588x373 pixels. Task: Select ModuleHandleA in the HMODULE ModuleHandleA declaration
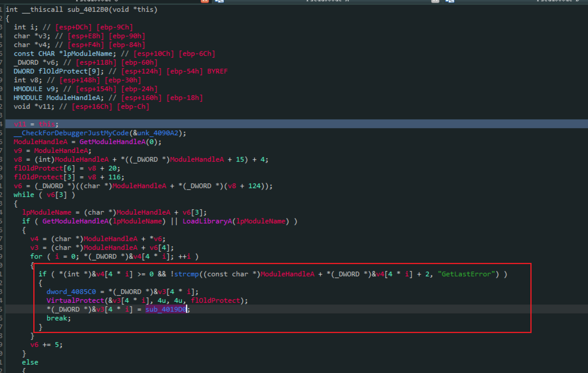(73, 98)
